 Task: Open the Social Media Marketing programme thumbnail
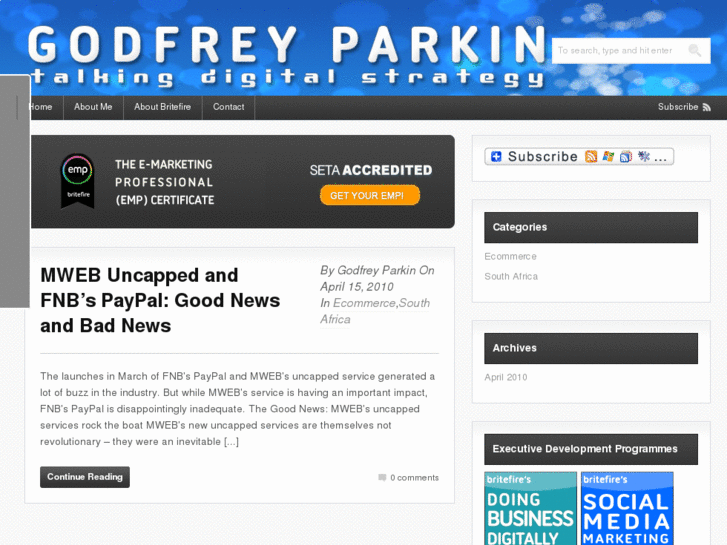(627, 508)
